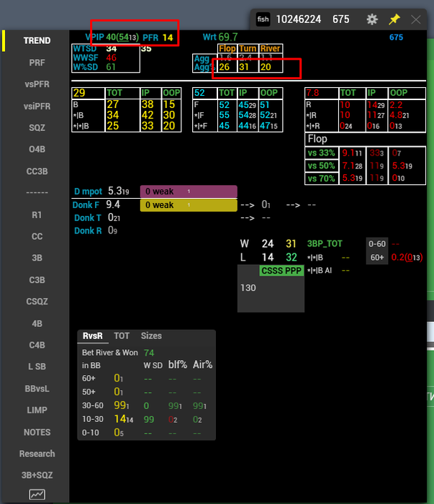Click 'Bet River & Won' 74 value
The width and height of the screenshot is (434, 504).
click(x=149, y=353)
